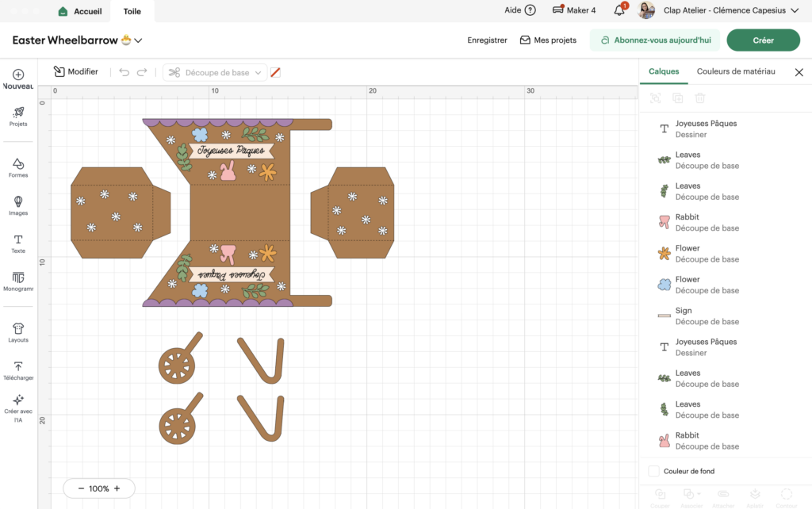
Task: Expand the Easter Wheelbarrow project title menu
Action: pos(139,40)
